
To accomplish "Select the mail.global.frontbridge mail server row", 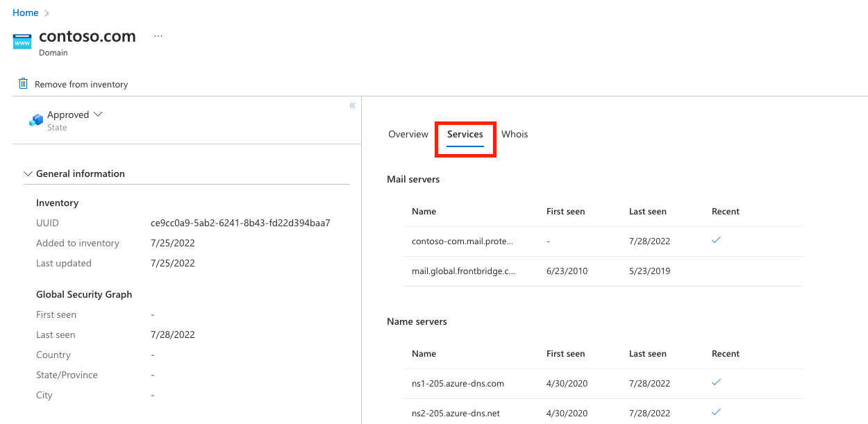I will coord(463,271).
